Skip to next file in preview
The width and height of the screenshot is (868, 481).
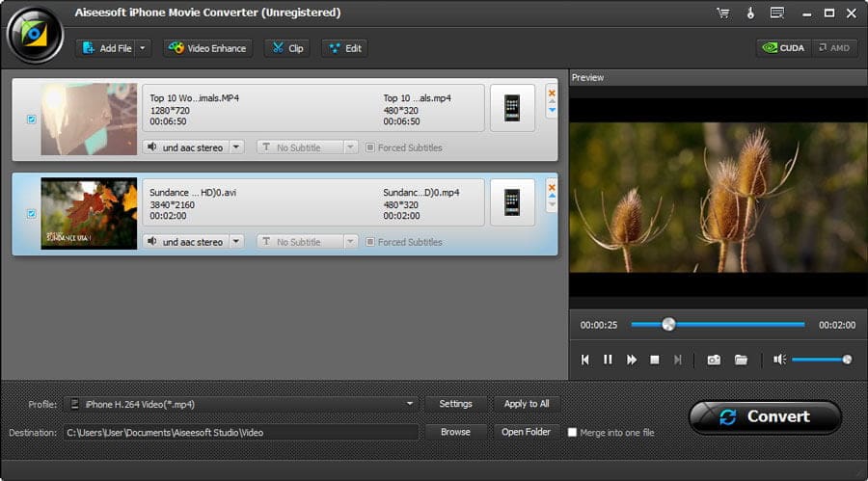[678, 360]
